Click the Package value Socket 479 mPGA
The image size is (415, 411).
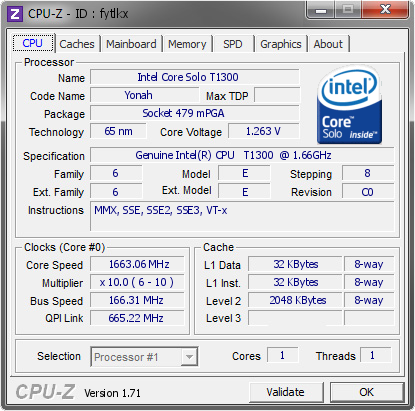pyautogui.click(x=195, y=113)
